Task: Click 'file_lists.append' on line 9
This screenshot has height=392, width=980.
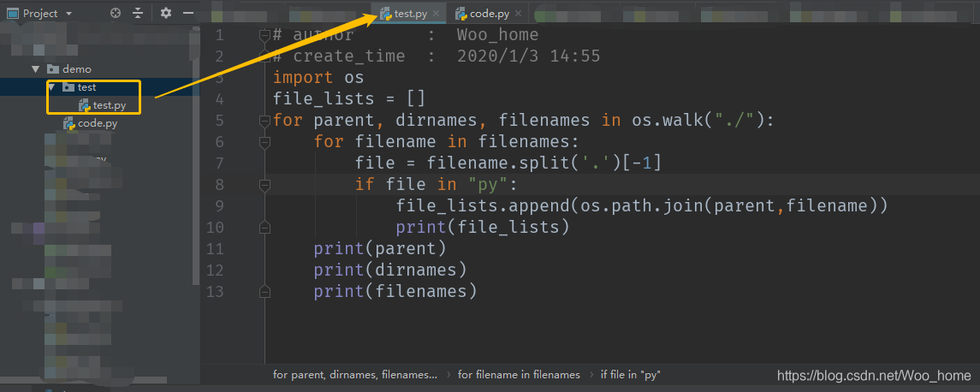Action: (483, 205)
